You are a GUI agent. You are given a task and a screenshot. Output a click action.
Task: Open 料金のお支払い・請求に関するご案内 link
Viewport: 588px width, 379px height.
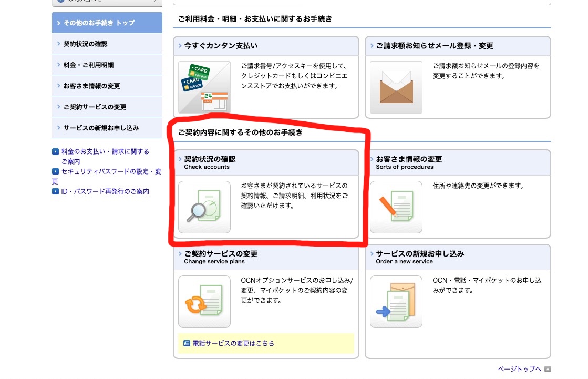(104, 151)
